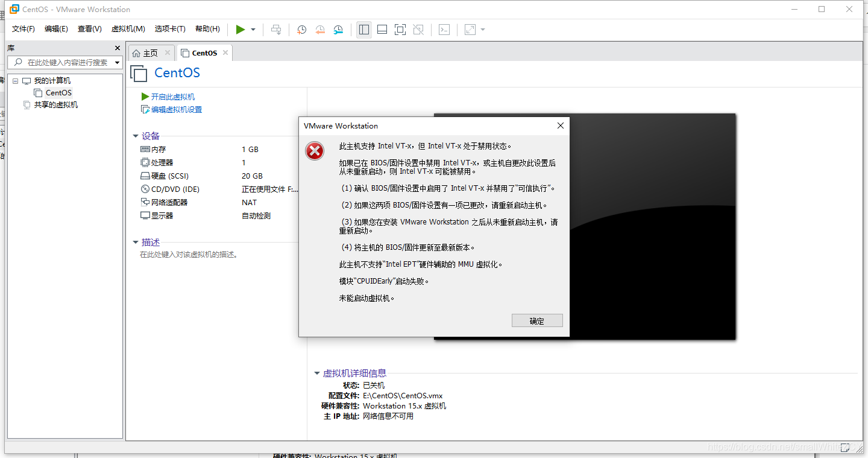Open the console view toolbar icon
868x458 pixels.
click(444, 30)
